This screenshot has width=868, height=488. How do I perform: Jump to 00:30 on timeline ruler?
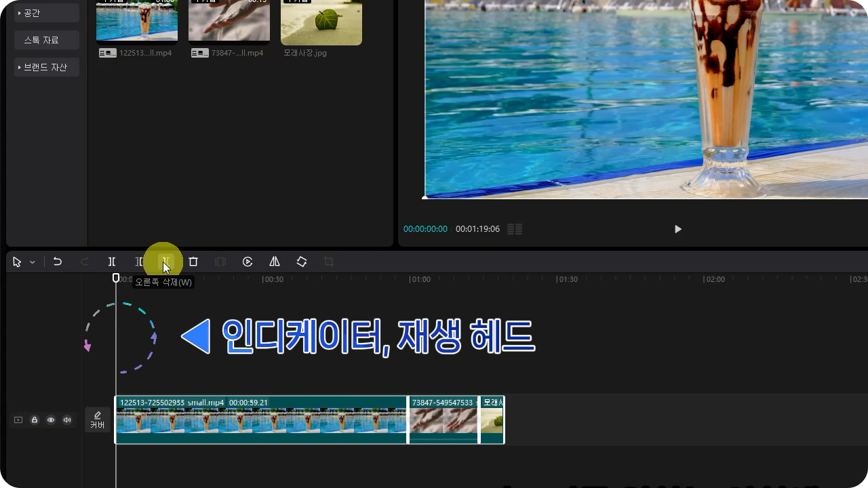click(x=273, y=279)
